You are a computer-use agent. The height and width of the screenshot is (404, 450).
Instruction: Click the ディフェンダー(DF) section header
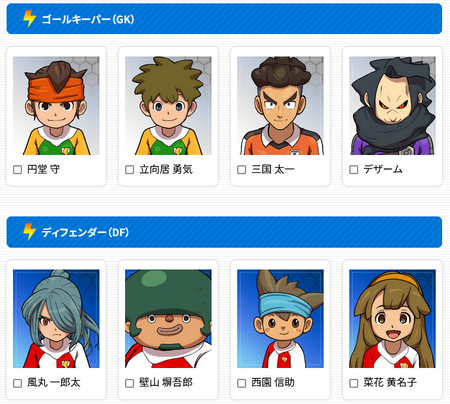(x=224, y=232)
